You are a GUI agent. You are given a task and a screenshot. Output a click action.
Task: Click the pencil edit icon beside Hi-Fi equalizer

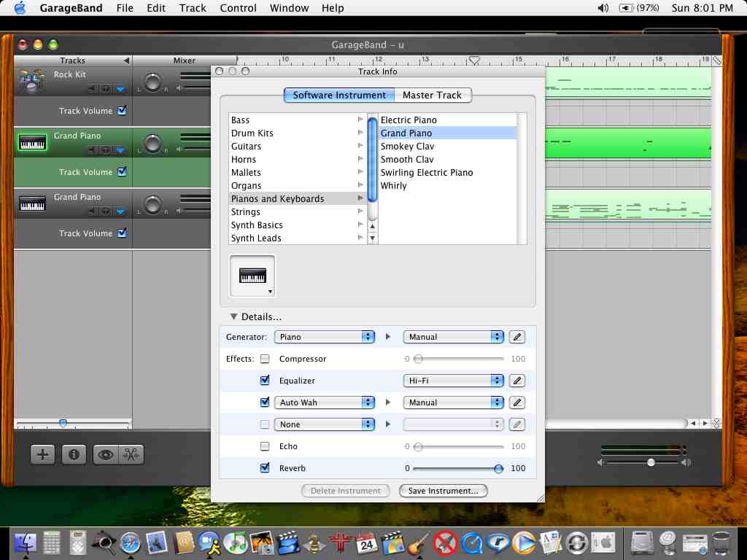pyautogui.click(x=517, y=381)
